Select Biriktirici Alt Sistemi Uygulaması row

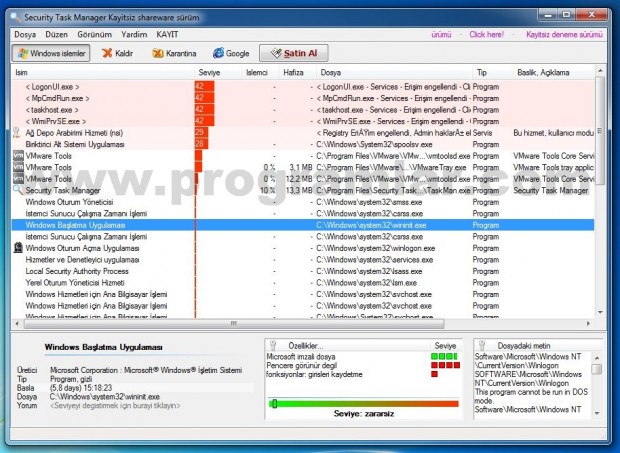point(303,144)
